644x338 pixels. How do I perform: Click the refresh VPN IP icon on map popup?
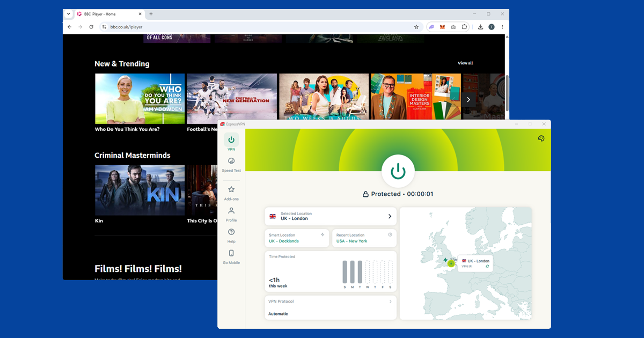[487, 266]
